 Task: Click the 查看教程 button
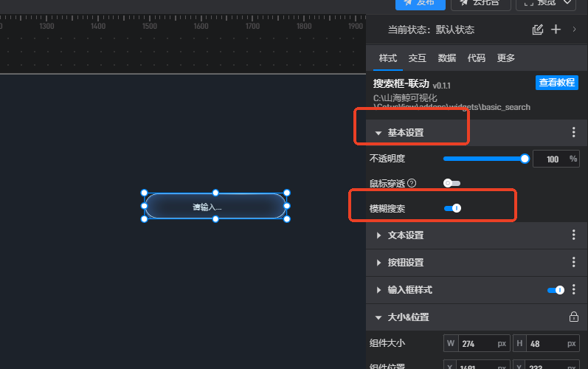tap(556, 83)
